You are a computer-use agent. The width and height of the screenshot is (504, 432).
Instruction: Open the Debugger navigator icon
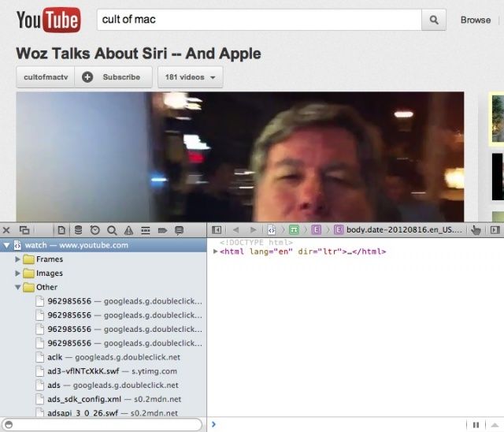[x=146, y=230]
